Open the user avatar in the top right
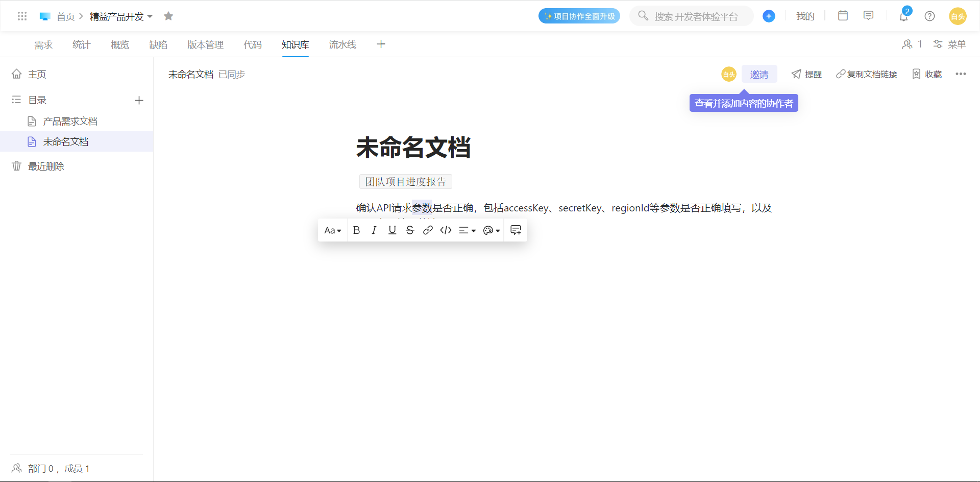The image size is (980, 482). tap(958, 16)
